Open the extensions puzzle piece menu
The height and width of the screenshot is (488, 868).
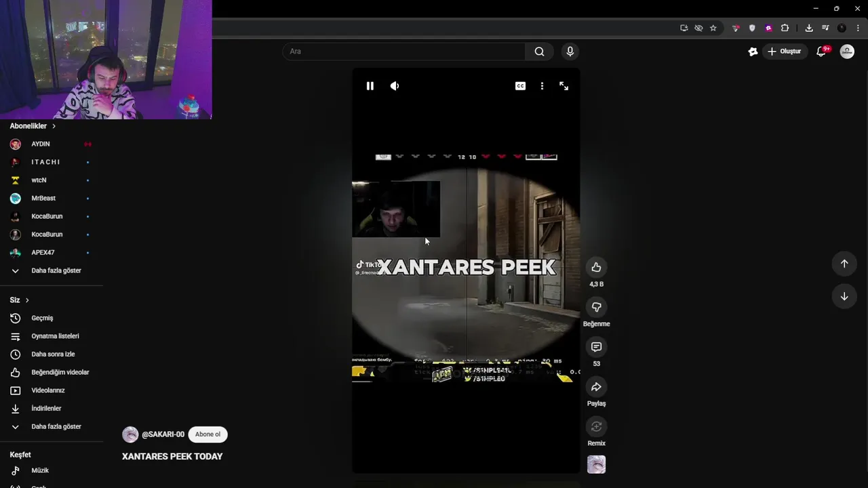(x=785, y=28)
